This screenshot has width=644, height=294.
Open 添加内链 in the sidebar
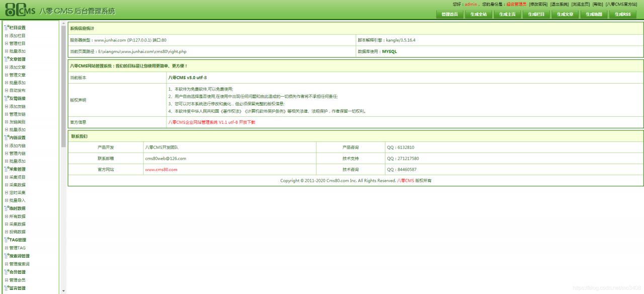(x=17, y=145)
